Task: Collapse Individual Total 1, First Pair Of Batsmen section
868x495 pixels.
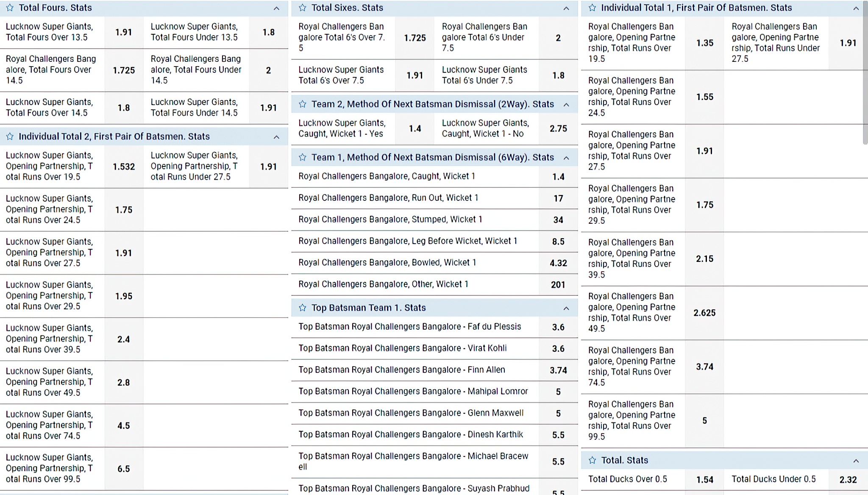Action: (856, 8)
